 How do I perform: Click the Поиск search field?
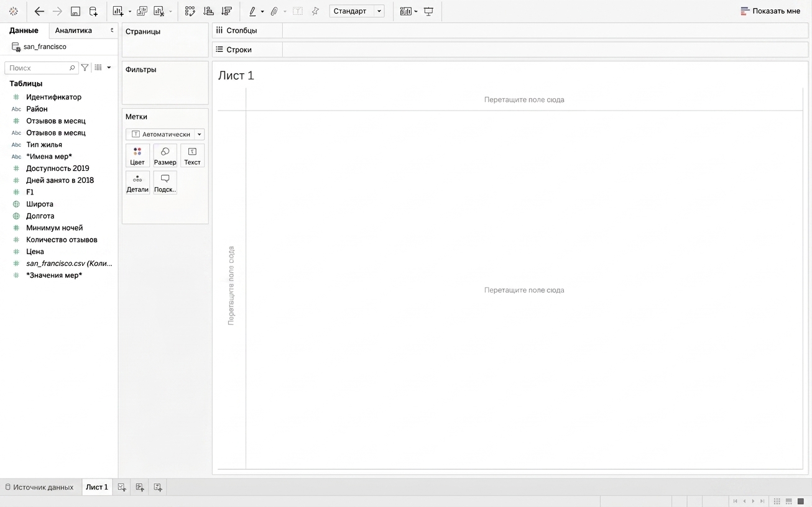coord(42,68)
